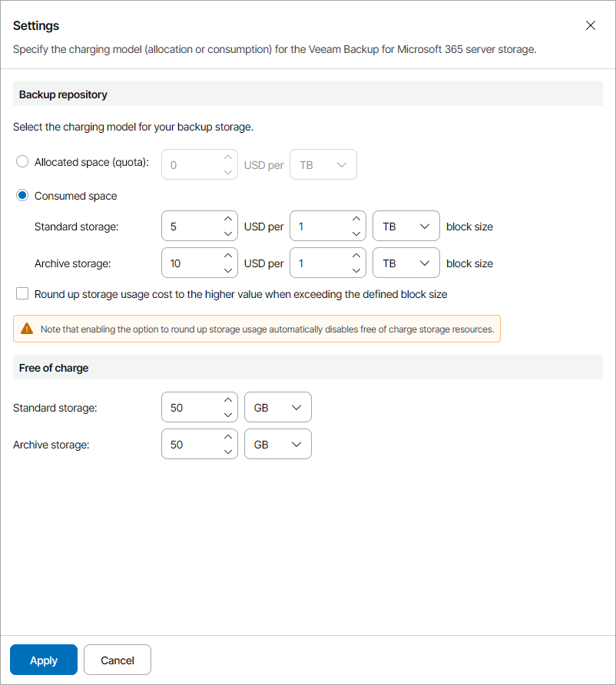Open the TB unit dropdown for Archive storage
The width and height of the screenshot is (616, 685).
[406, 263]
